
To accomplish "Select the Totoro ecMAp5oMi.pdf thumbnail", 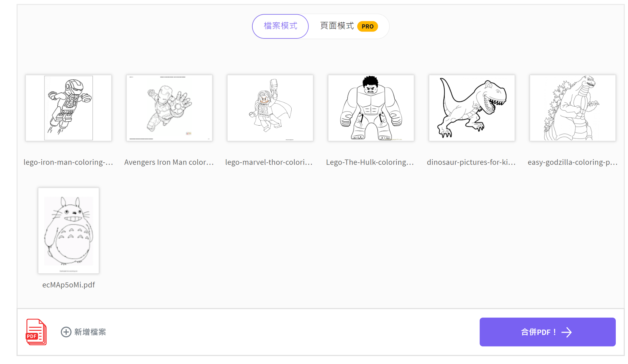I will pos(68,231).
